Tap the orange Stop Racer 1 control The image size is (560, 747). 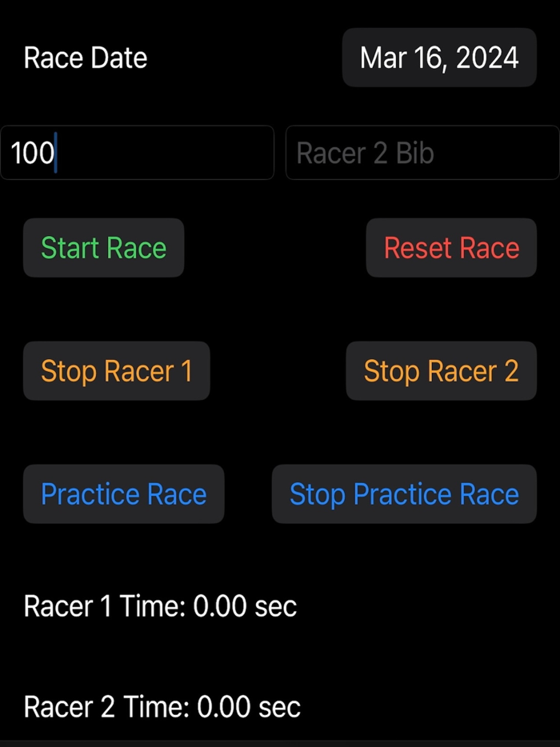pos(116,371)
